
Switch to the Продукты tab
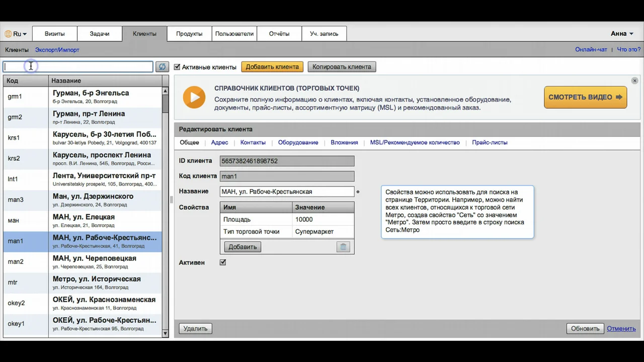point(189,34)
